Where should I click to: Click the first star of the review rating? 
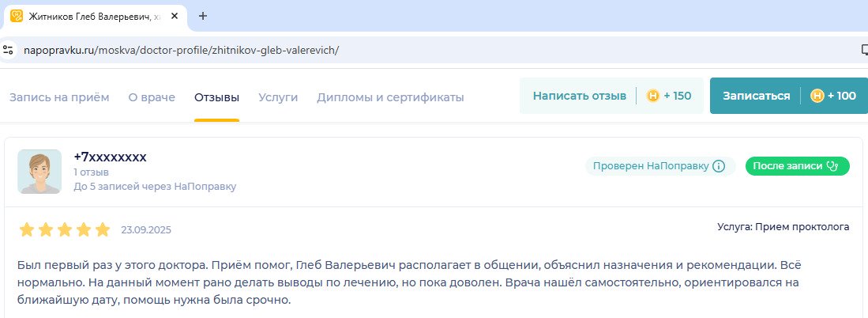point(27,230)
